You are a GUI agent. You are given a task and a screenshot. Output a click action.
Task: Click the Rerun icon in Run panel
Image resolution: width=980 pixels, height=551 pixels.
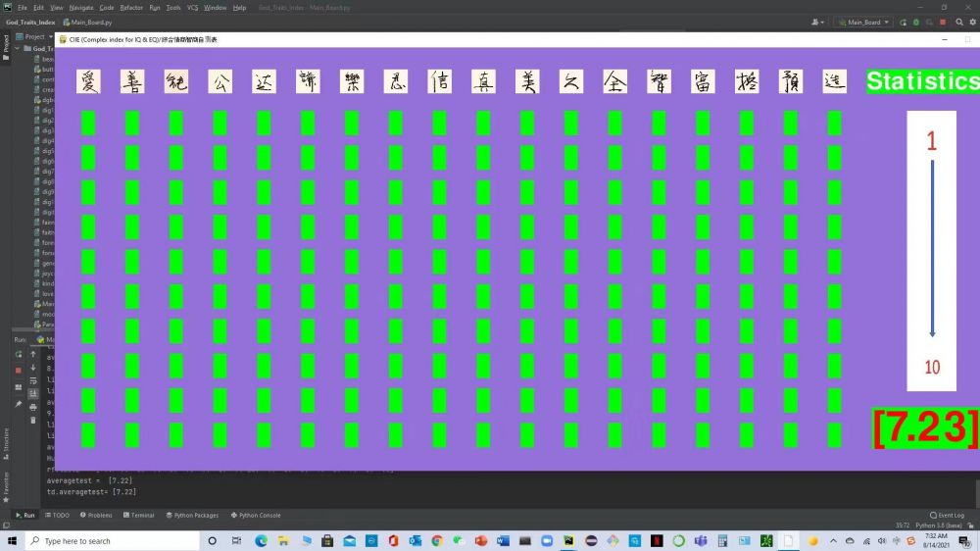point(18,354)
